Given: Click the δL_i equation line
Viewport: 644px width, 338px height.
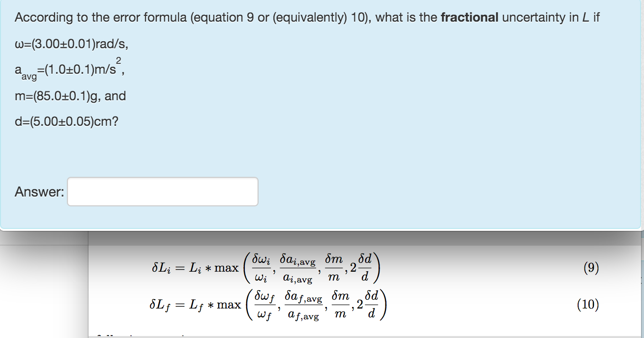Looking at the screenshot, I should [x=265, y=268].
